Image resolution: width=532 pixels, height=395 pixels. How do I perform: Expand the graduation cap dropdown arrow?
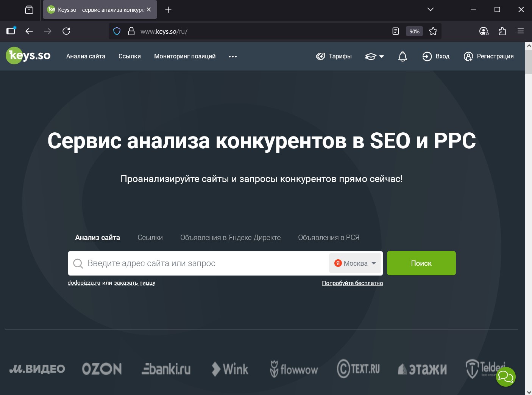tap(382, 57)
